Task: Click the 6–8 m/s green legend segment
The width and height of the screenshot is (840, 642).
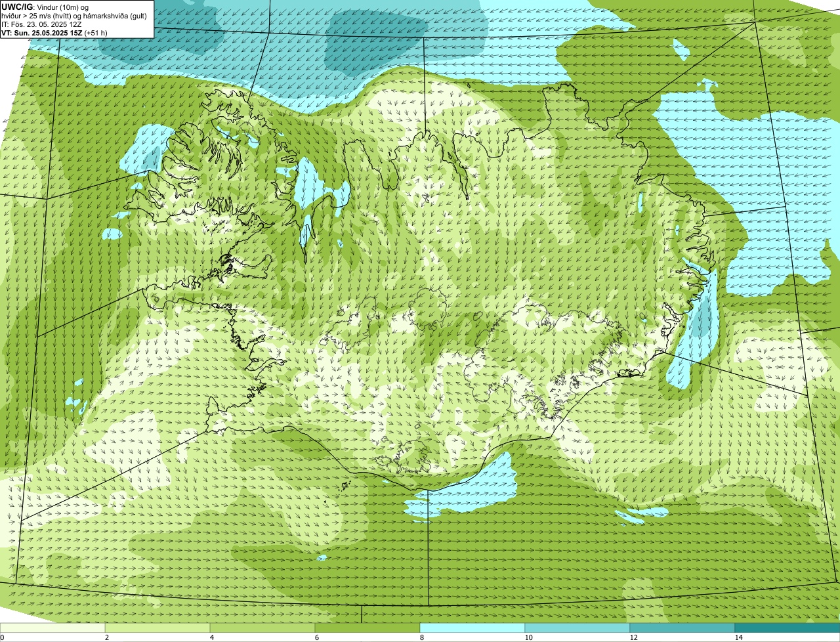Action: [367, 628]
